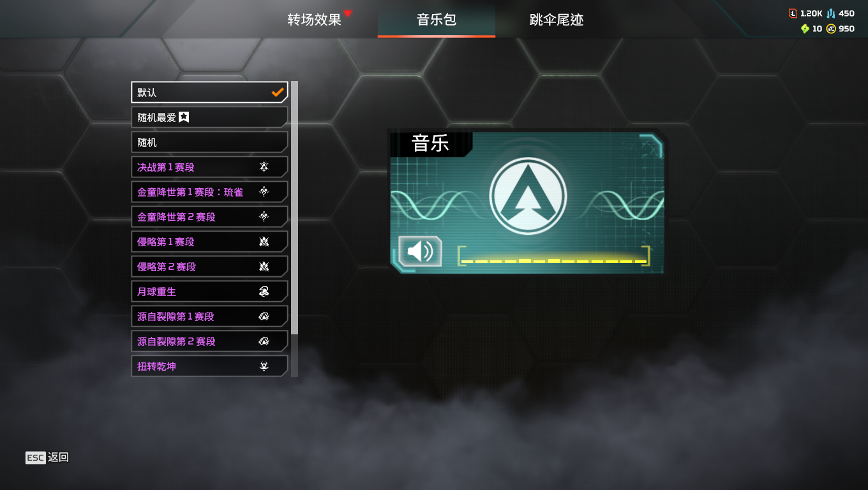The image size is (868, 490).
Task: Click the Apex Coins currency icon
Action: click(x=831, y=29)
